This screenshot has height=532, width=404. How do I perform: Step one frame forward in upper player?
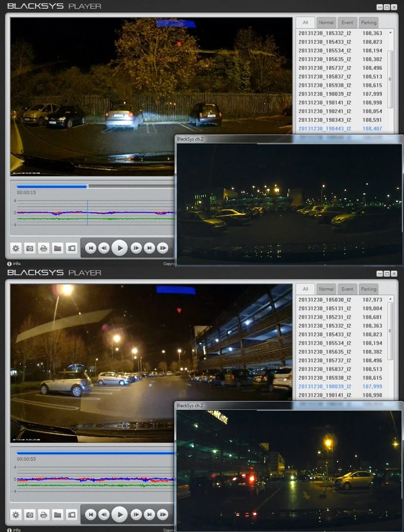point(136,248)
